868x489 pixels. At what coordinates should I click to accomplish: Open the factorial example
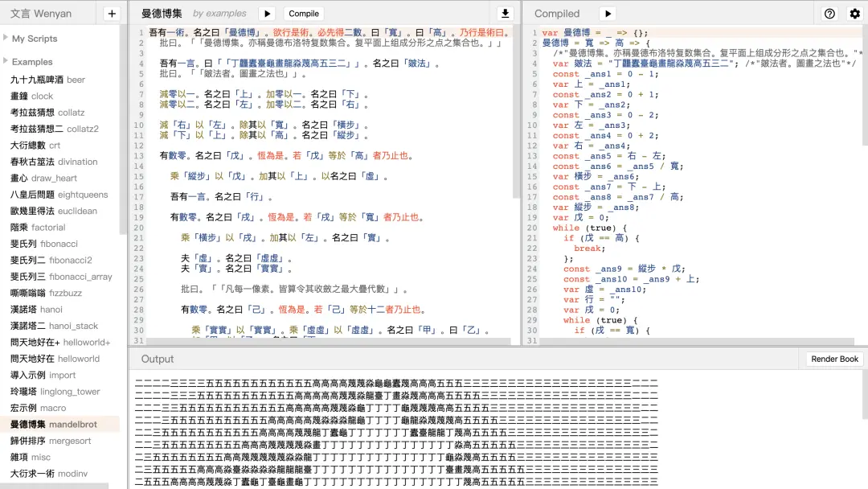tap(59, 227)
